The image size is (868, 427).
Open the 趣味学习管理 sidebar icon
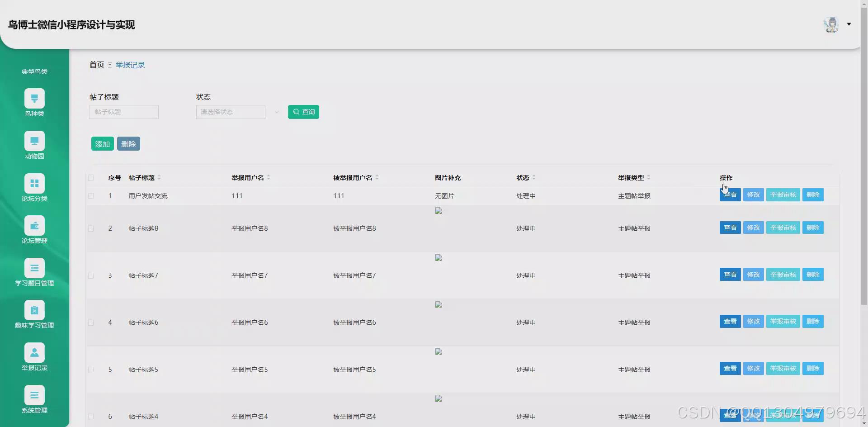(x=34, y=310)
